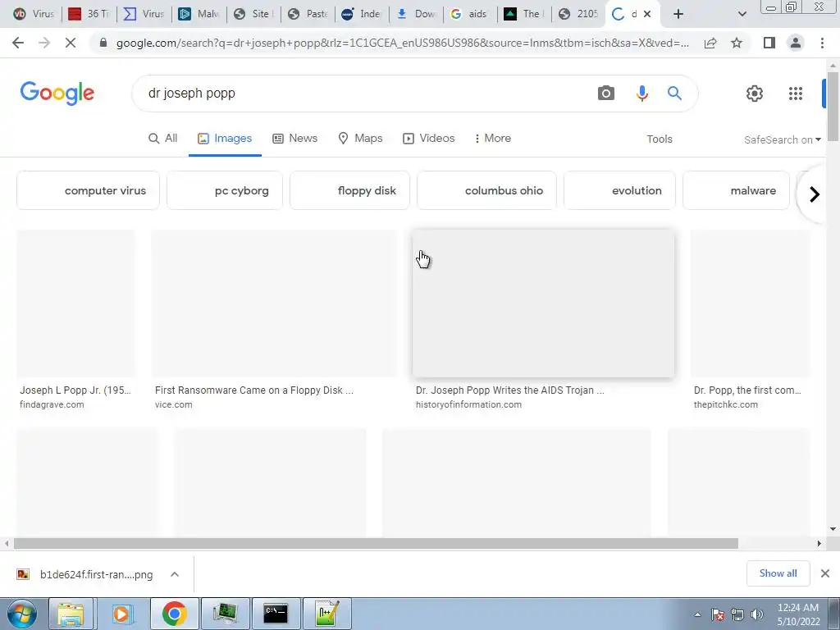Launch Windows Media Player from taskbar
This screenshot has width=840, height=630.
[x=121, y=614]
